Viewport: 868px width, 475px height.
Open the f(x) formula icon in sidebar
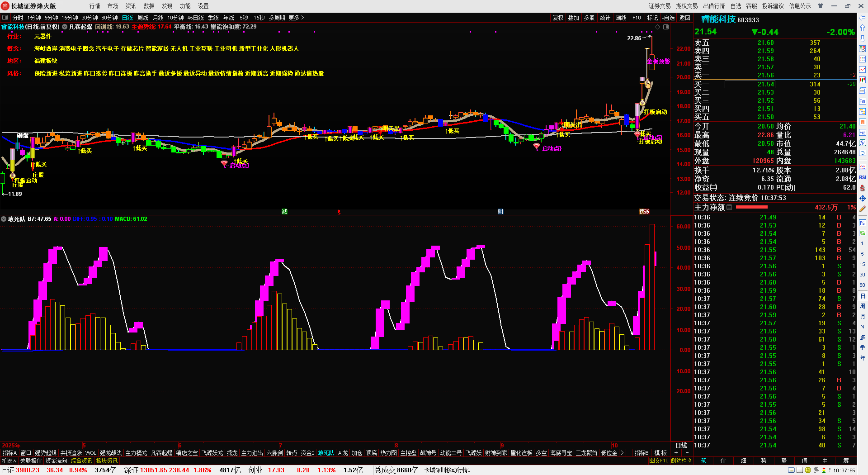863,143
